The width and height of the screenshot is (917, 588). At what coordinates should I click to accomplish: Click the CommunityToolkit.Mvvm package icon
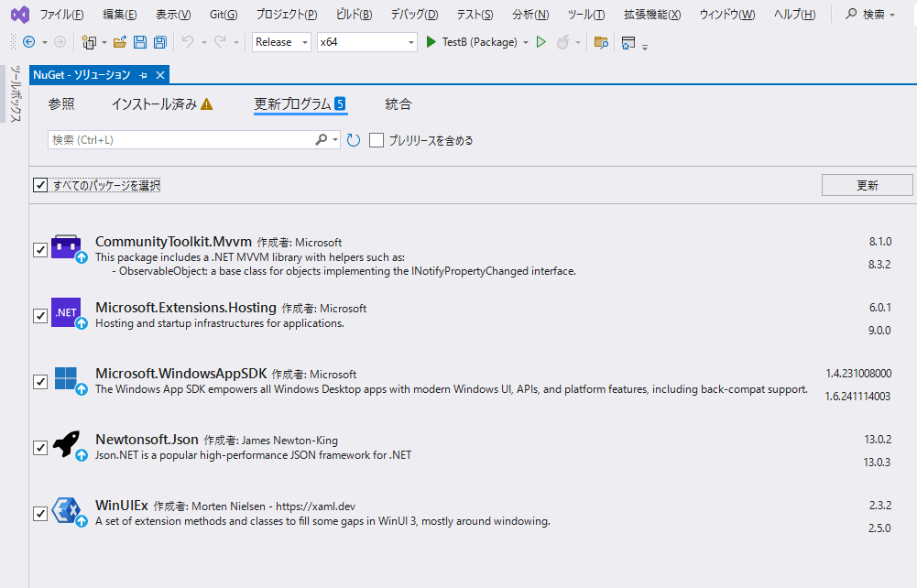(66, 247)
